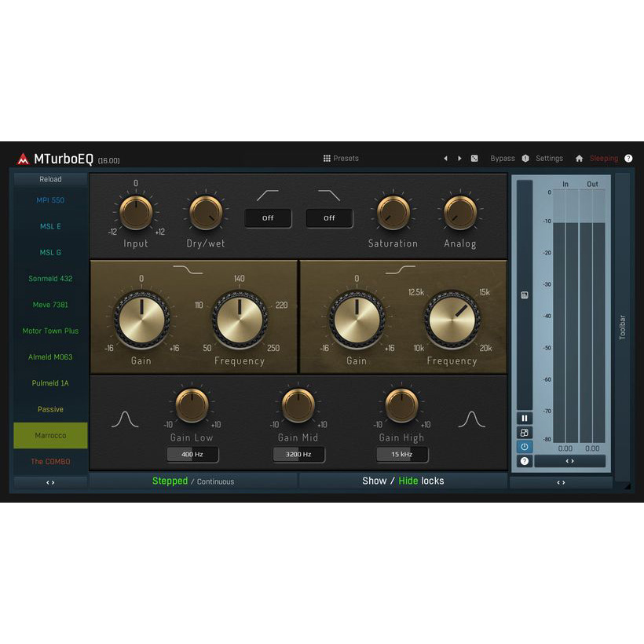Collapse the meter panel with bottom arrows
This screenshot has height=644, width=644.
[x=561, y=482]
